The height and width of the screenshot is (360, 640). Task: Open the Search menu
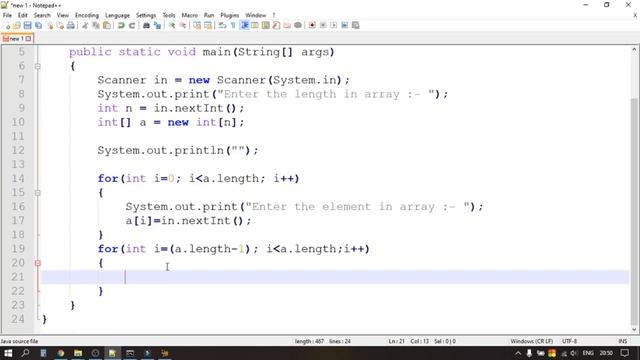tap(42, 15)
